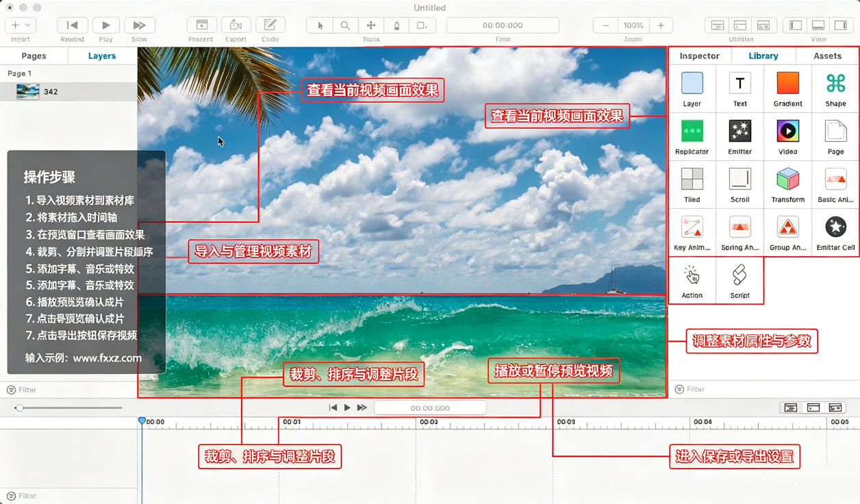Select the Emitter library item

pyautogui.click(x=739, y=137)
